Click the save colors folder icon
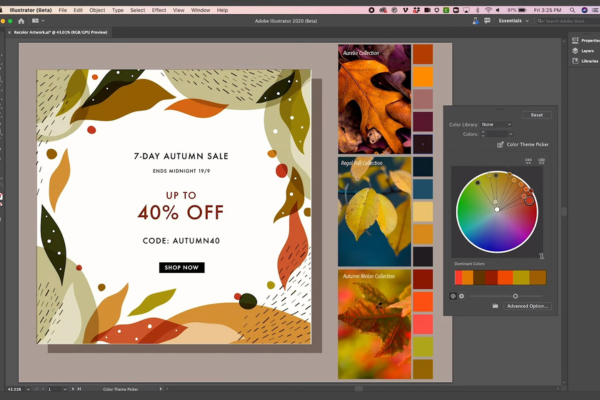The image size is (600, 400). point(495,306)
